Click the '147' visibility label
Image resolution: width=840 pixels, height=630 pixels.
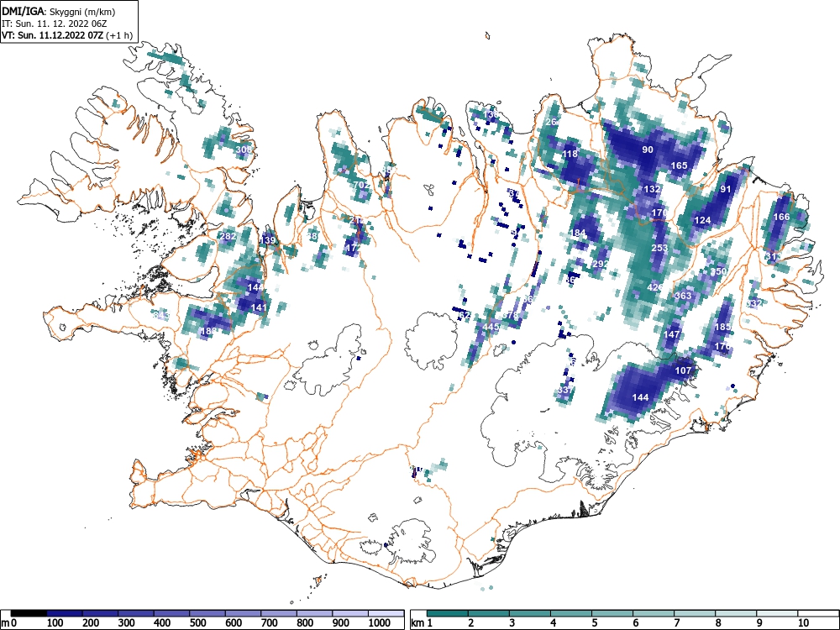pos(671,334)
